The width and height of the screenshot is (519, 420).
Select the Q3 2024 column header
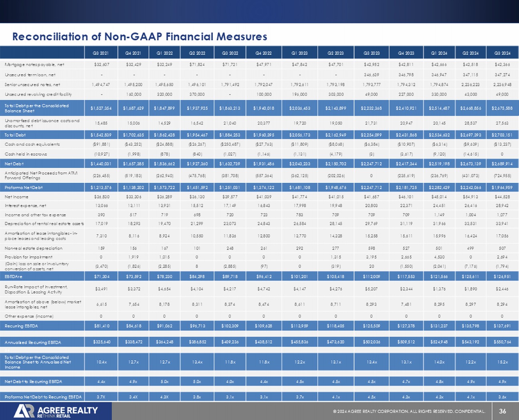point(502,53)
